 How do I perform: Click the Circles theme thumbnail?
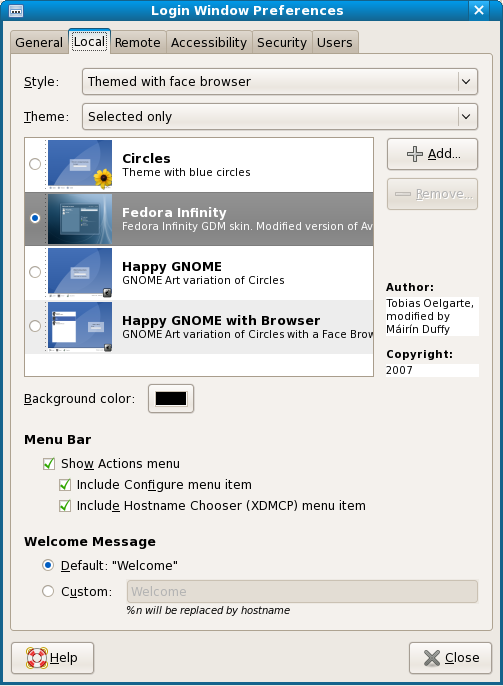coord(80,164)
